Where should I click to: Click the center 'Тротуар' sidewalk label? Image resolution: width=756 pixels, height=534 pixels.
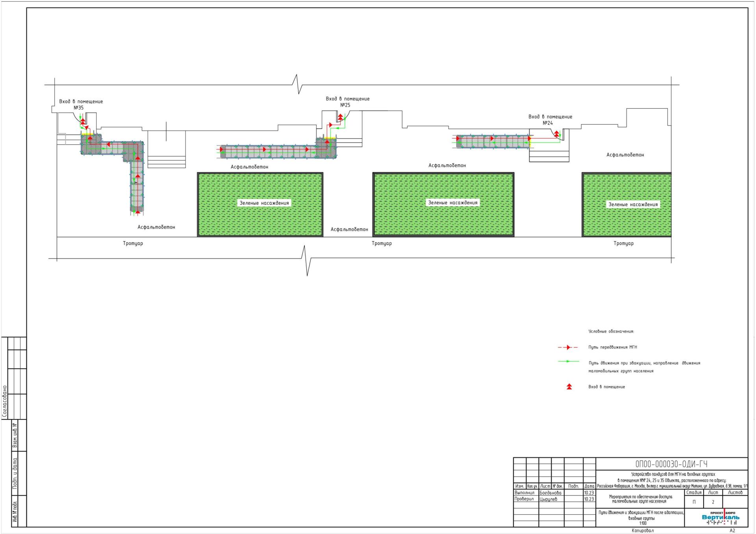coord(382,243)
